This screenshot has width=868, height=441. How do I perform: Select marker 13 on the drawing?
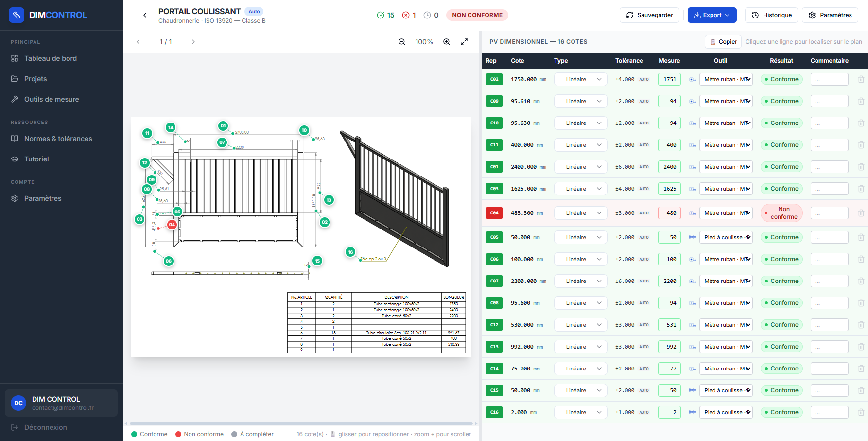coord(329,200)
